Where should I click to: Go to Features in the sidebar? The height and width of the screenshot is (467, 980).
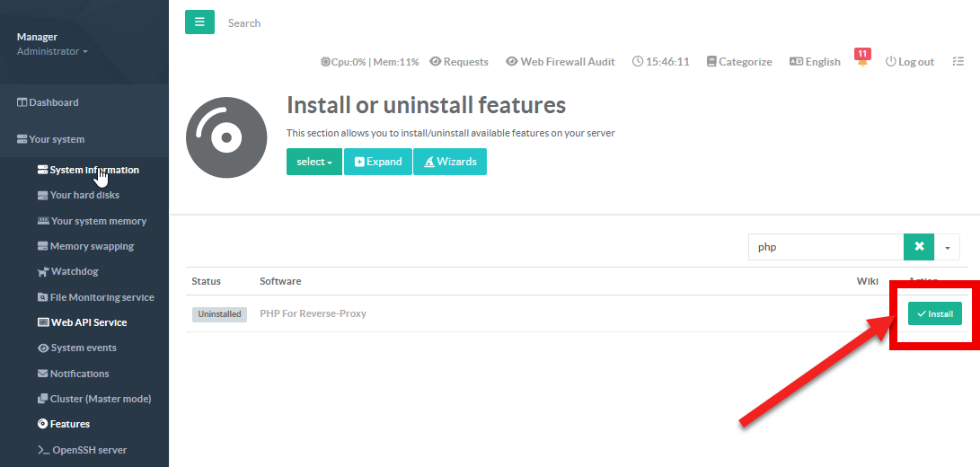coord(69,424)
